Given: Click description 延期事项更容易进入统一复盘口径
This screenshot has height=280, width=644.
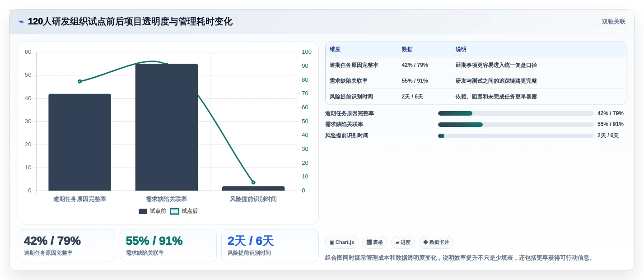Looking at the screenshot, I should click(x=496, y=65).
